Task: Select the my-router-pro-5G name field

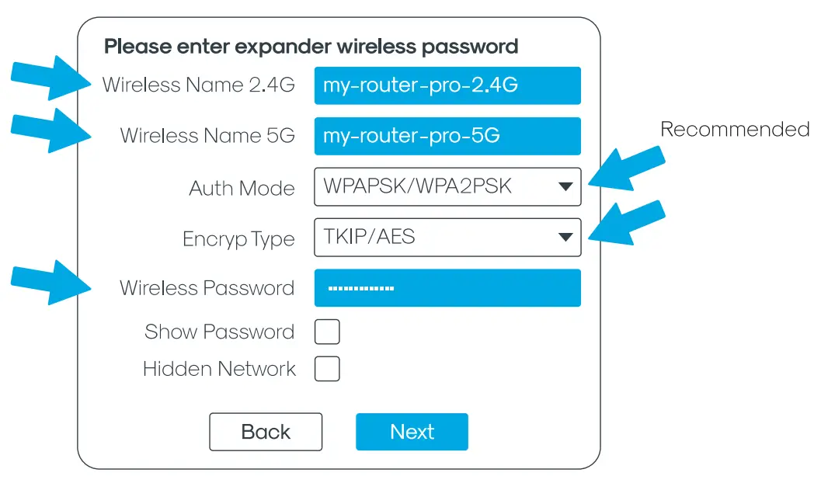Action: [x=447, y=137]
